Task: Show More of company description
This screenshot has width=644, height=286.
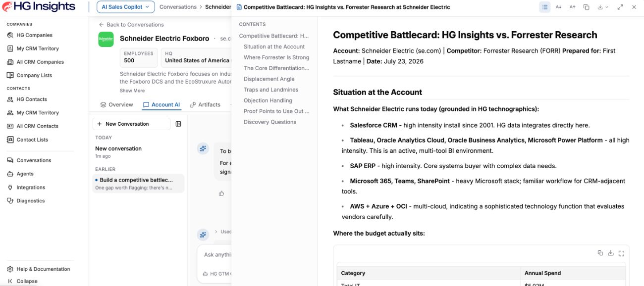Action: 132,91
